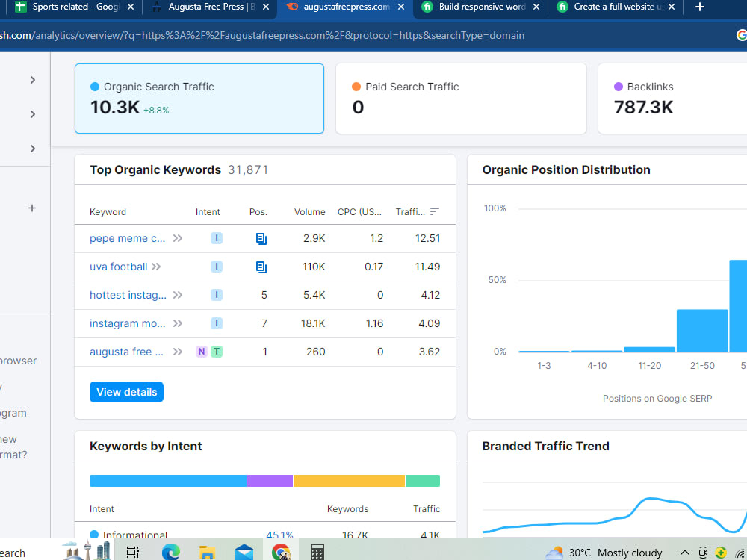Image resolution: width=747 pixels, height=560 pixels.
Task: Open the augusta free ... keyword link
Action: [126, 352]
